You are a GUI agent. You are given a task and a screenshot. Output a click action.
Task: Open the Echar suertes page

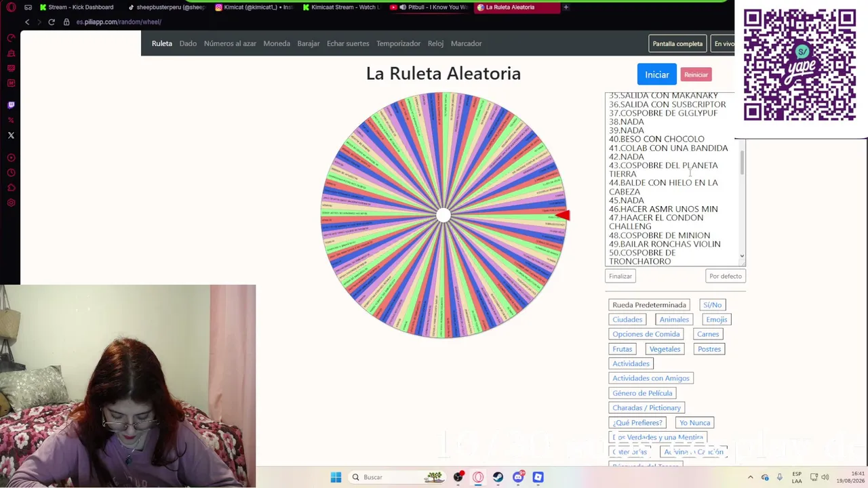[348, 43]
